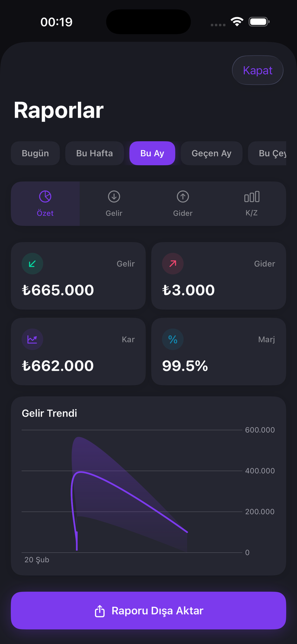Tap the blue percent margin icon
The width and height of the screenshot is (297, 644).
[x=173, y=340]
